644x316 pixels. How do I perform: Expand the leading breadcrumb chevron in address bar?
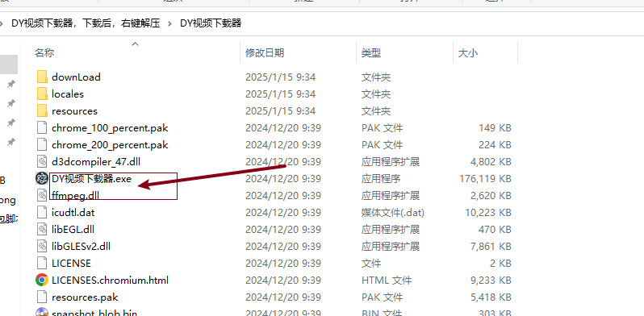[x=2, y=23]
